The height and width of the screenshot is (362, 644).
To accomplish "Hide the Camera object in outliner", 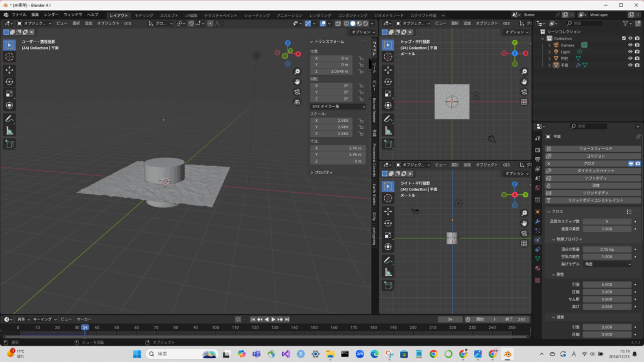I will [x=630, y=45].
